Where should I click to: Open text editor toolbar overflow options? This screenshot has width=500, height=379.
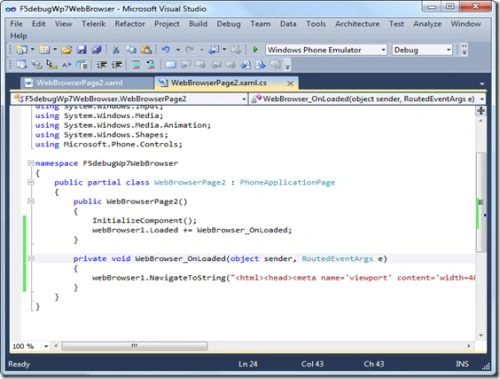pos(287,66)
